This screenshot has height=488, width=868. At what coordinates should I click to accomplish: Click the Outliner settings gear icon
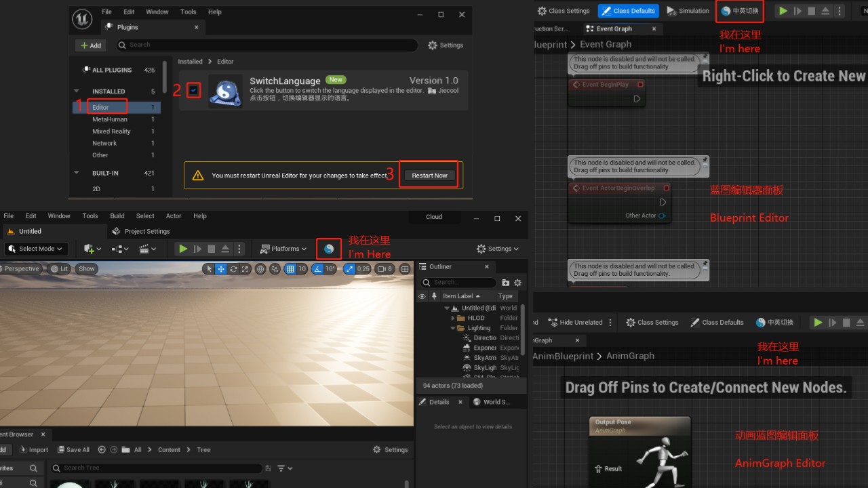518,283
